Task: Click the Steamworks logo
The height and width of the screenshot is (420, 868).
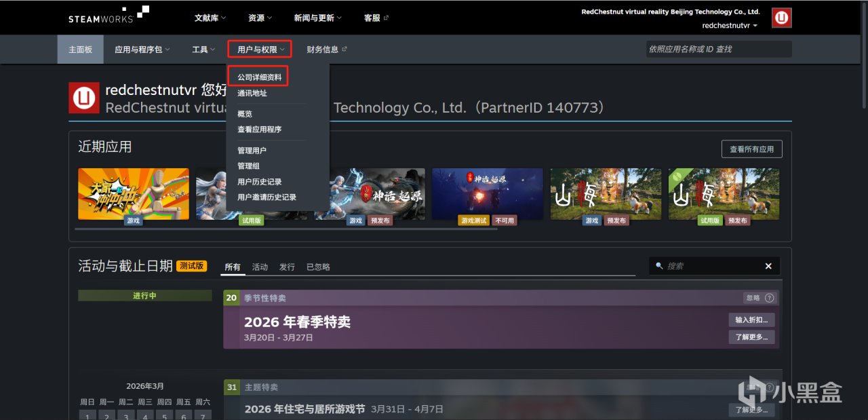Action: pyautogui.click(x=109, y=15)
